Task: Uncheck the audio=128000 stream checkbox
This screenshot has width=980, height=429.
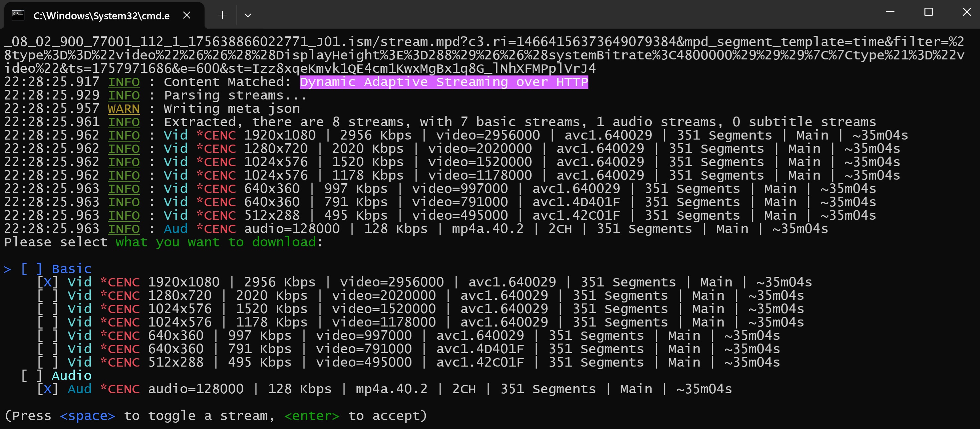Action: tap(48, 389)
